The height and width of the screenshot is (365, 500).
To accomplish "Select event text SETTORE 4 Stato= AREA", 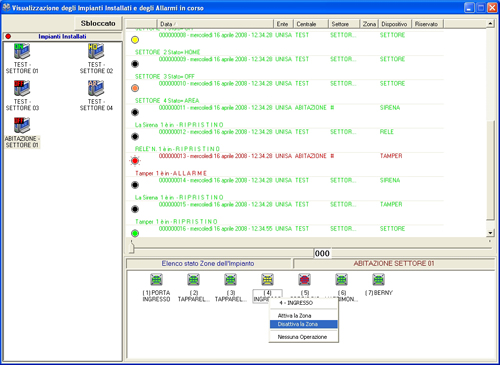I will click(x=167, y=101).
